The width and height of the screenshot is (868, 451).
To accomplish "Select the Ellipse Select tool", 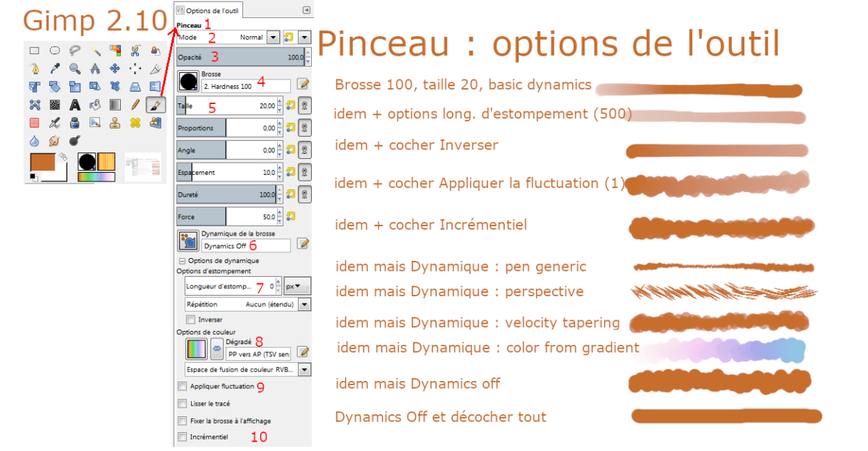I will (54, 51).
